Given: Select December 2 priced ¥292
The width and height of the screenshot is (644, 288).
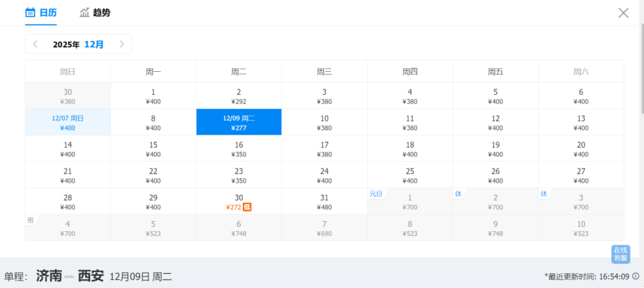Looking at the screenshot, I should click(x=239, y=96).
